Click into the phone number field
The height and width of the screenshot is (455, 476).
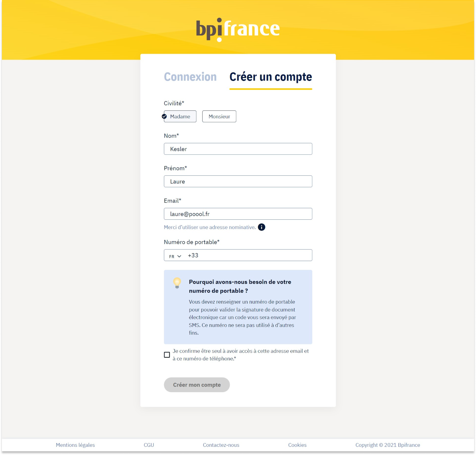point(250,255)
